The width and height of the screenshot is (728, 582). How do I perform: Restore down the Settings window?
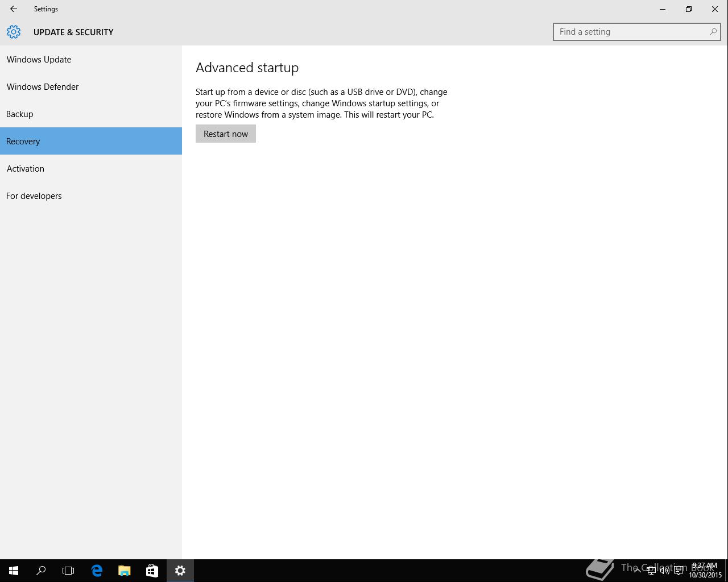click(689, 9)
